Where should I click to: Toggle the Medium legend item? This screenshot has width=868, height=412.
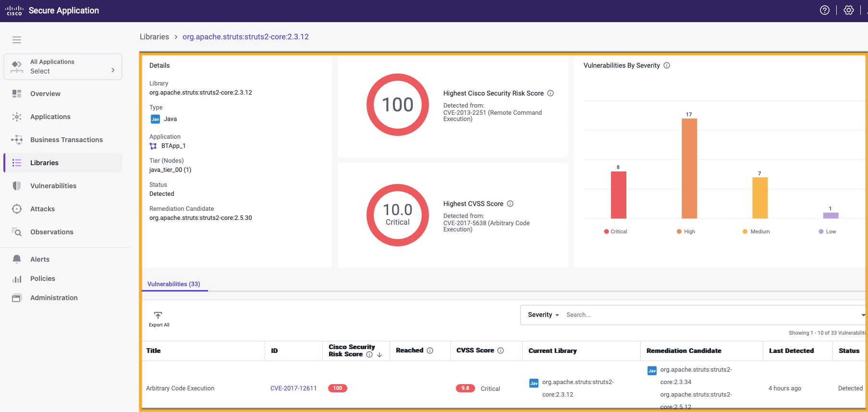click(x=756, y=231)
